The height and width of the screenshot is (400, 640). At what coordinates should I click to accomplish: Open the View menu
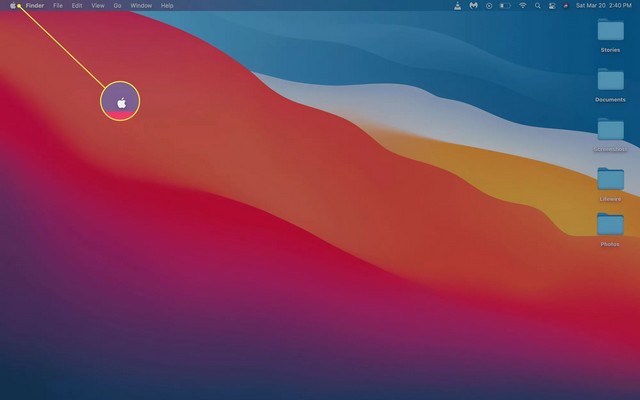coord(97,5)
